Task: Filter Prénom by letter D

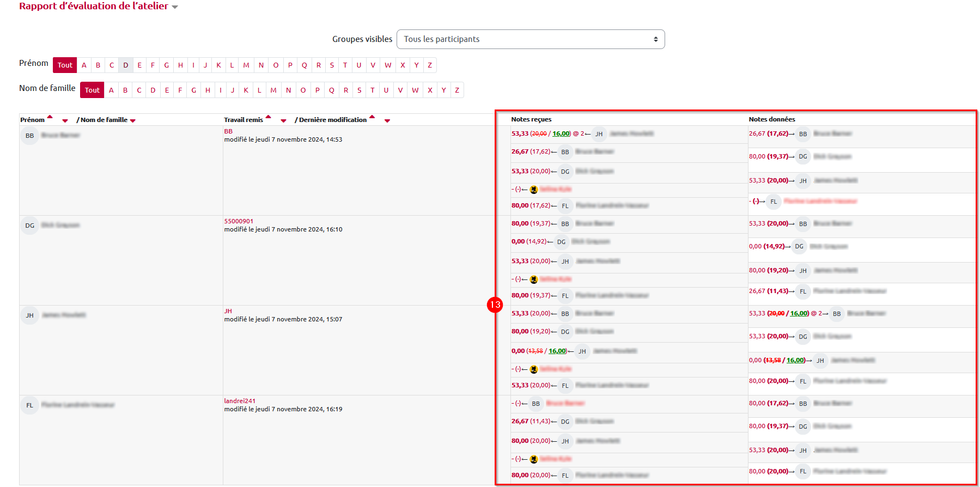Action: [x=125, y=65]
